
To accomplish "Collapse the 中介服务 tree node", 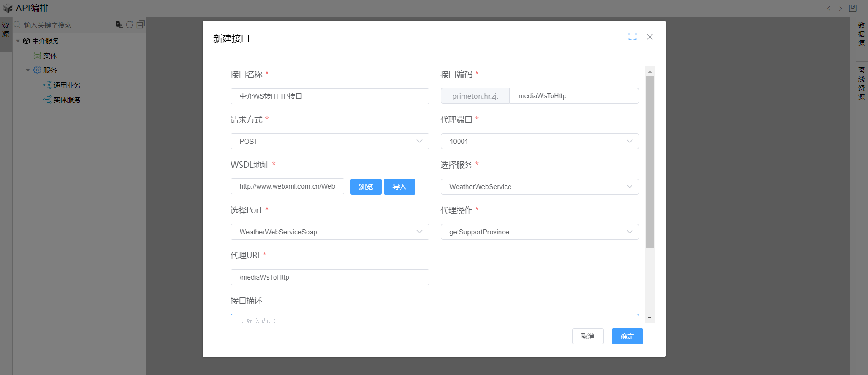I will 18,41.
